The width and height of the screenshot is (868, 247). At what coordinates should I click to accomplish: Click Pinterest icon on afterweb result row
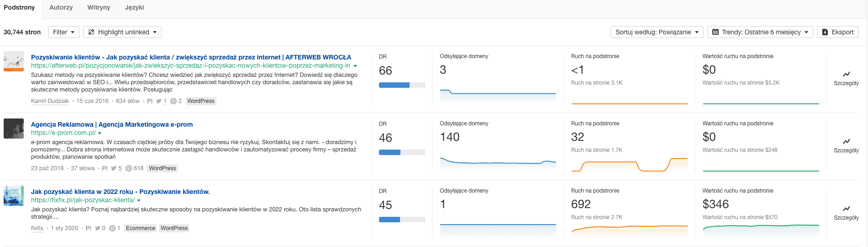tap(174, 101)
